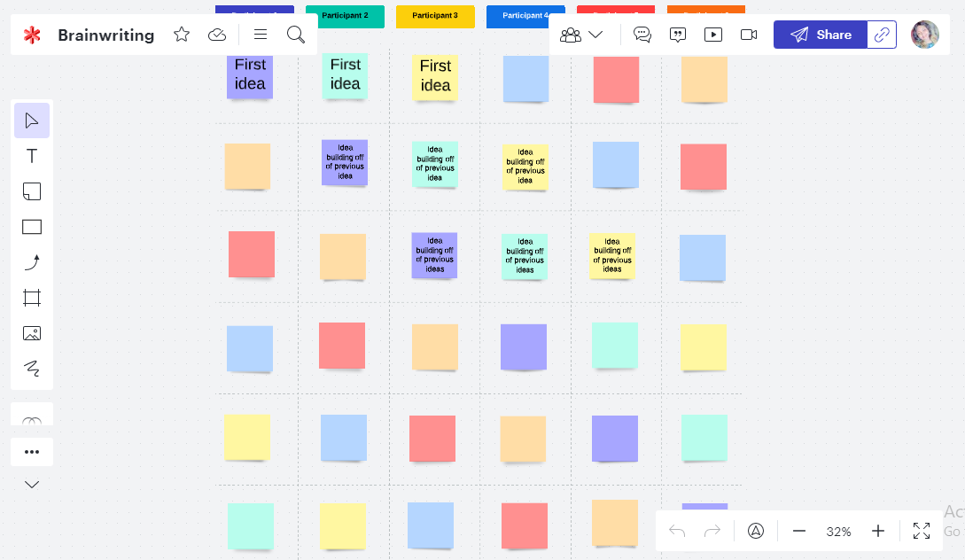Image resolution: width=965 pixels, height=560 pixels.
Task: Select the pointer selection tool
Action: click(32, 121)
